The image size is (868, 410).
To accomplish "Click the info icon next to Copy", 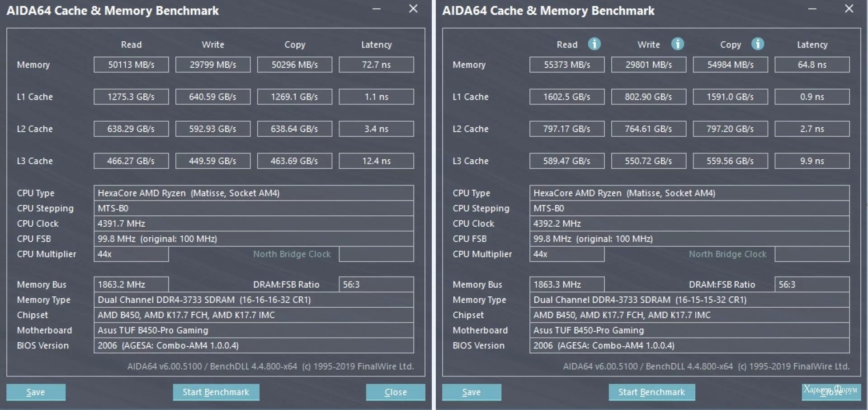I will click(x=758, y=44).
